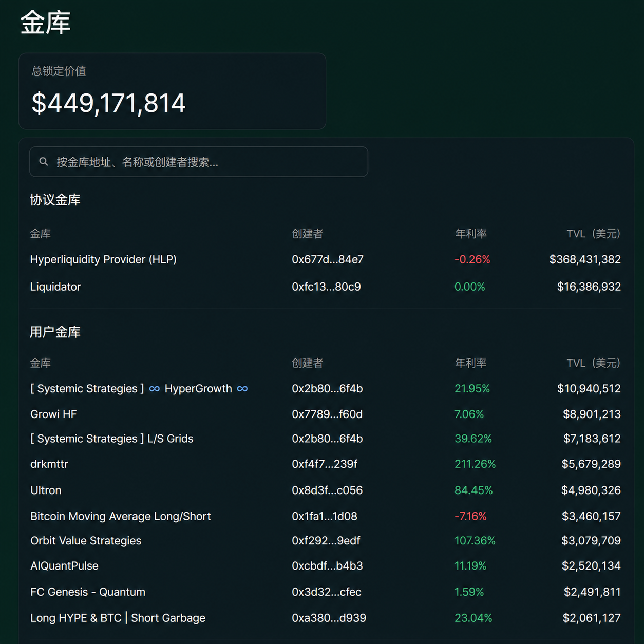The image size is (644, 644).
Task: Click TVL value $2,061,127
Action: 592,618
